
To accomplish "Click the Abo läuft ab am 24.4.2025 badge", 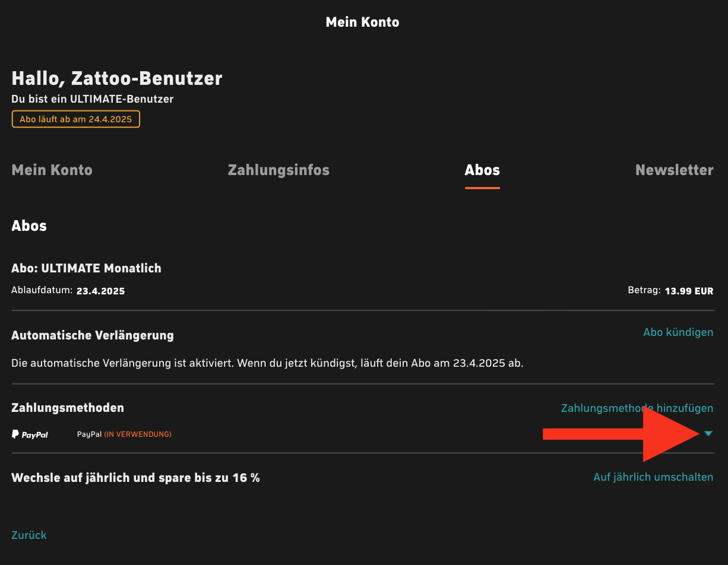I will click(x=76, y=119).
